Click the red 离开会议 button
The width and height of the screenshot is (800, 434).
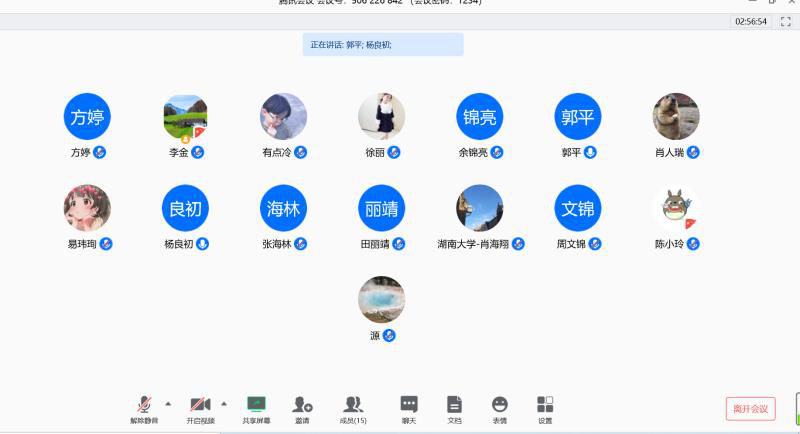[750, 408]
